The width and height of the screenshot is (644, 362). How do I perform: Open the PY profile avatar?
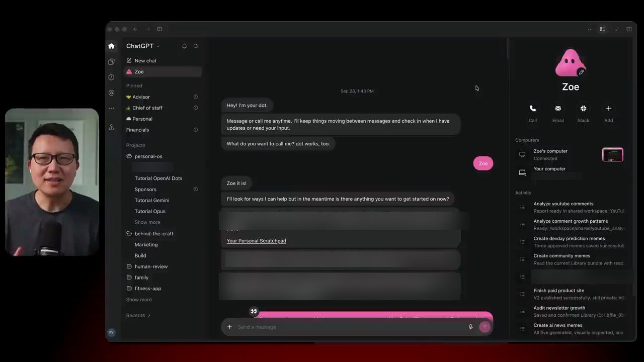pyautogui.click(x=111, y=332)
